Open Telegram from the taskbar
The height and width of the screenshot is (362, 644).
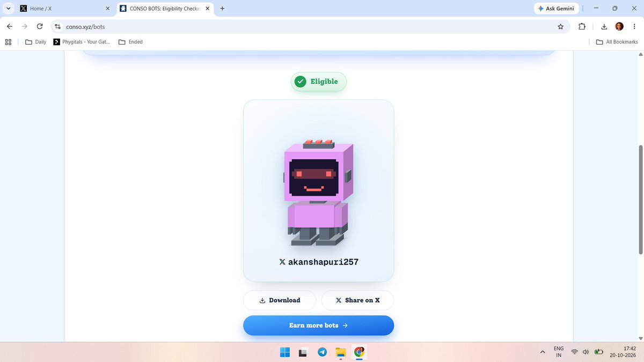point(322,352)
